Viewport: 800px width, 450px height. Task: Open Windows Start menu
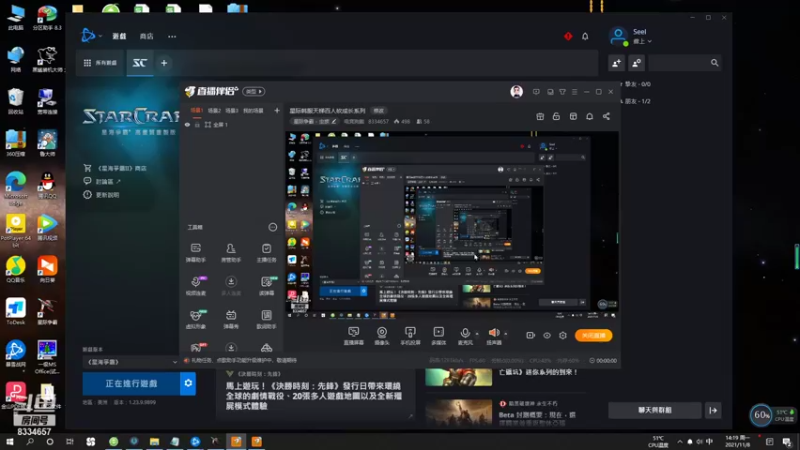[10, 441]
